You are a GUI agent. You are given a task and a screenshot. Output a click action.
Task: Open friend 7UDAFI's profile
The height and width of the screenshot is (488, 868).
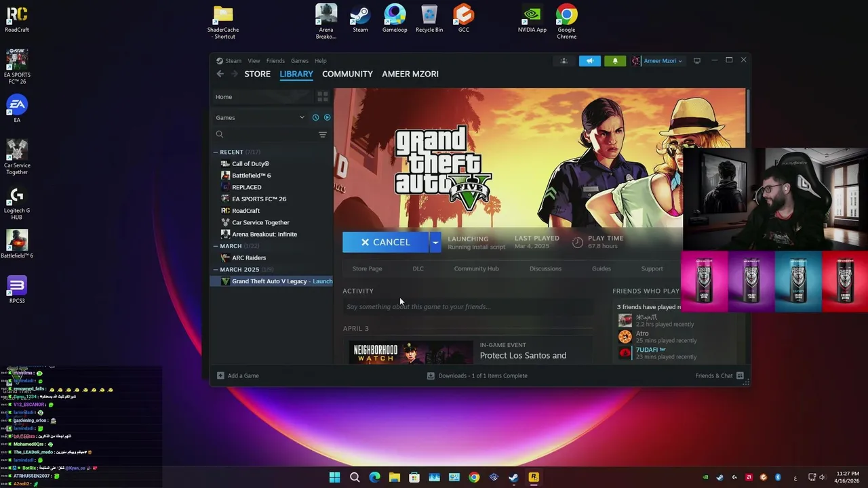pos(647,350)
